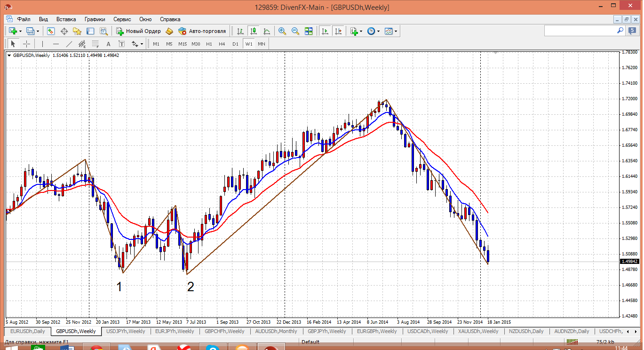The width and height of the screenshot is (644, 350).
Task: Click the Новый Ордер button
Action: tap(138, 31)
